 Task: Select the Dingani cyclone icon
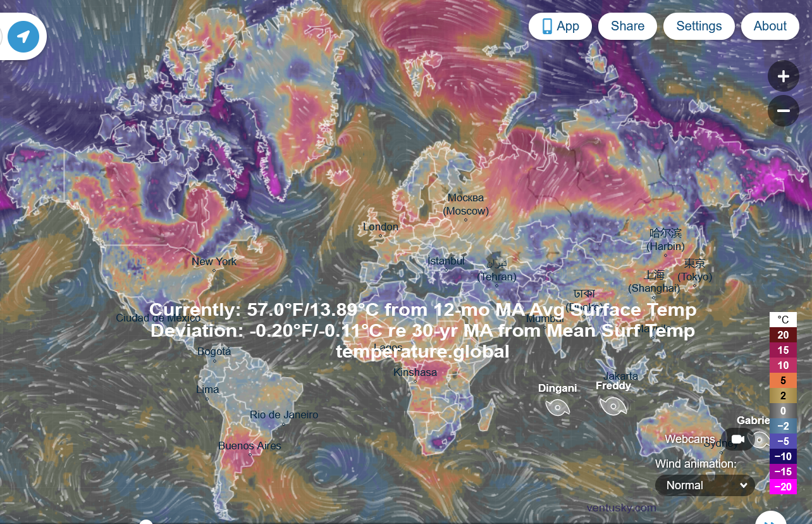click(x=557, y=407)
